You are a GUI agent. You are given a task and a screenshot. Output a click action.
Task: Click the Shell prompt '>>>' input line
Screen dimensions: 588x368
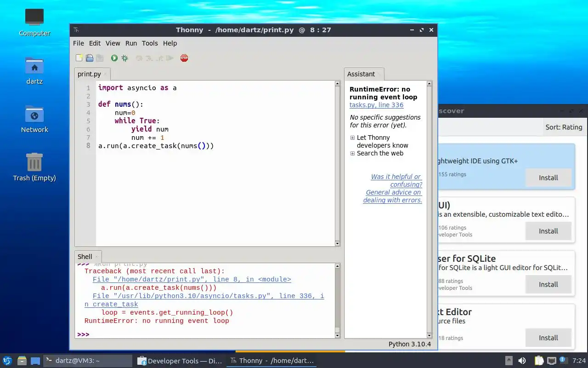click(205, 334)
